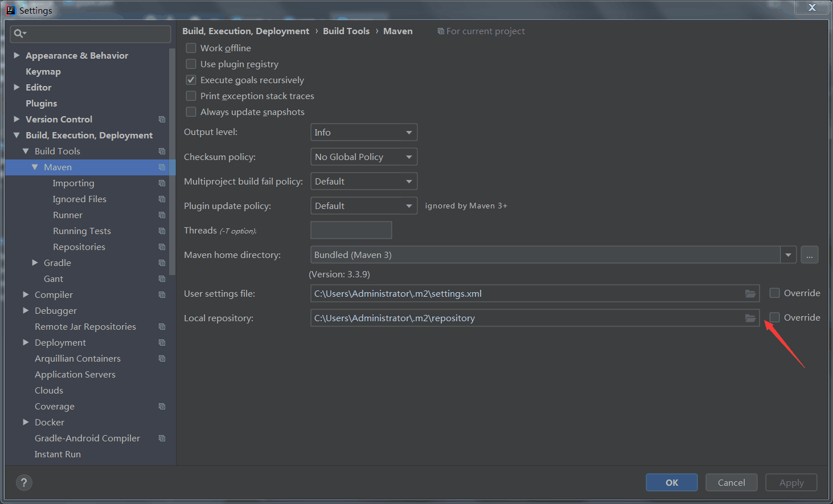833x504 pixels.
Task: Open the Keymap settings page
Action: [43, 72]
